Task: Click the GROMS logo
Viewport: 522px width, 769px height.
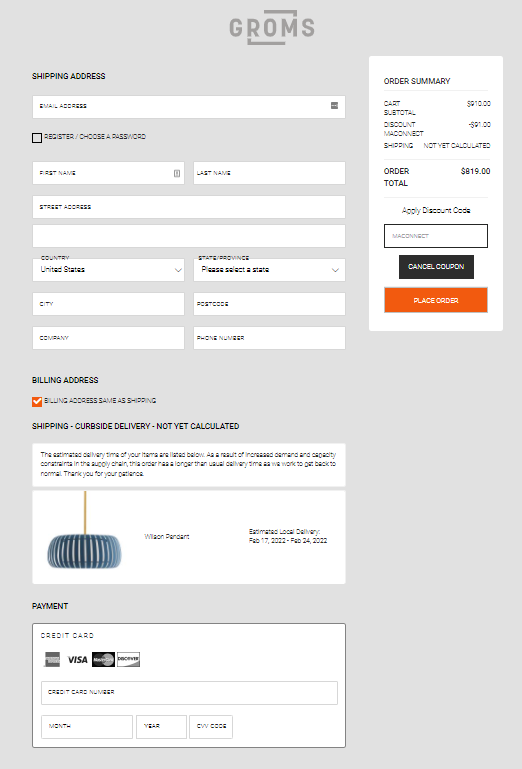Action: click(272, 27)
